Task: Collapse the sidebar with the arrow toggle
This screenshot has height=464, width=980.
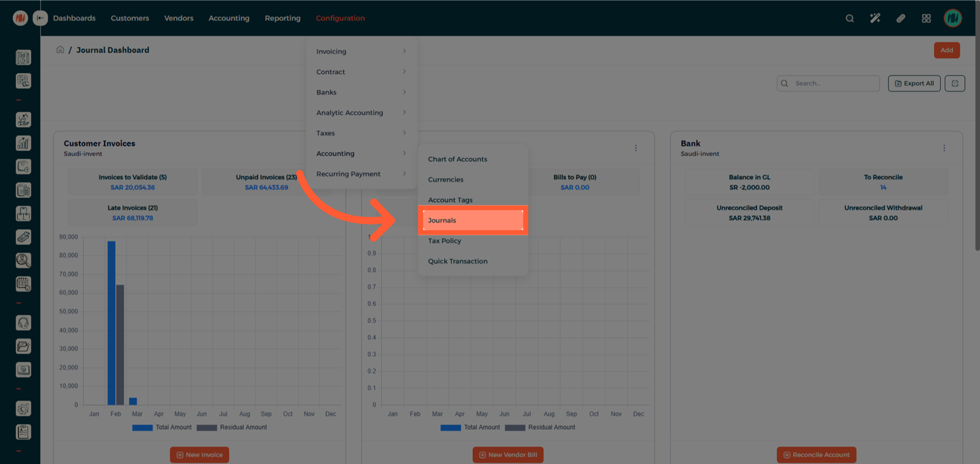Action: coord(40,18)
